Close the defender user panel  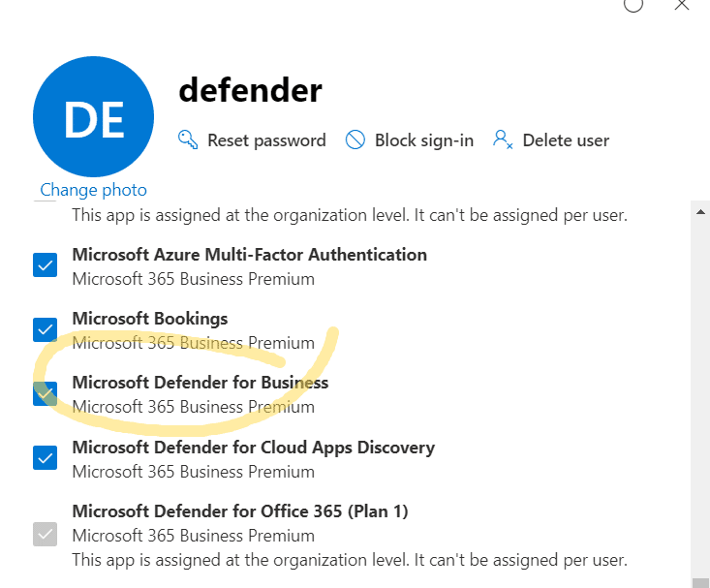pyautogui.click(x=681, y=6)
